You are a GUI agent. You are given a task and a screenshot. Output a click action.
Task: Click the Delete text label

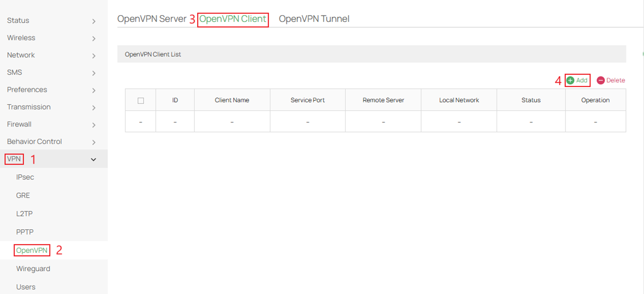point(616,81)
